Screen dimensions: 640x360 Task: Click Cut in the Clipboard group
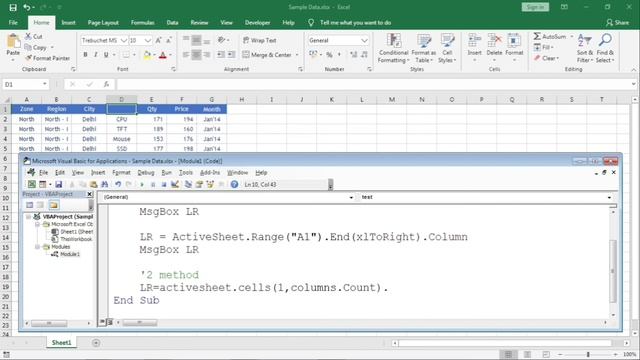point(33,37)
